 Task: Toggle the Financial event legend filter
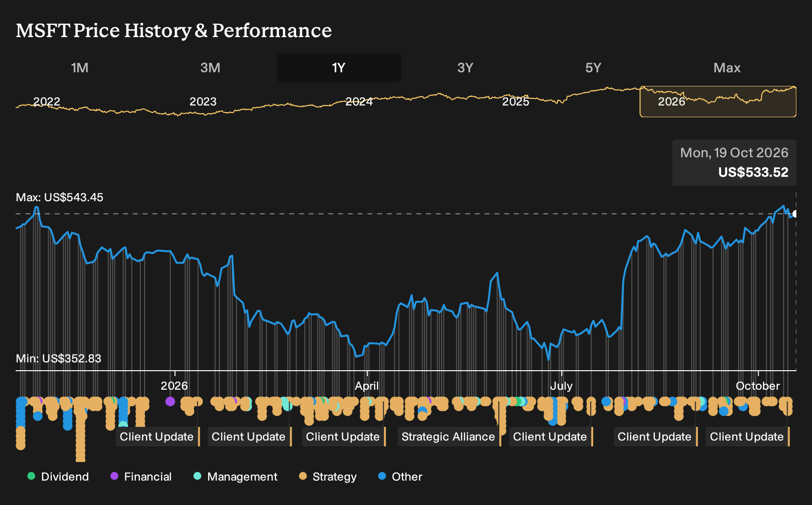(x=141, y=477)
